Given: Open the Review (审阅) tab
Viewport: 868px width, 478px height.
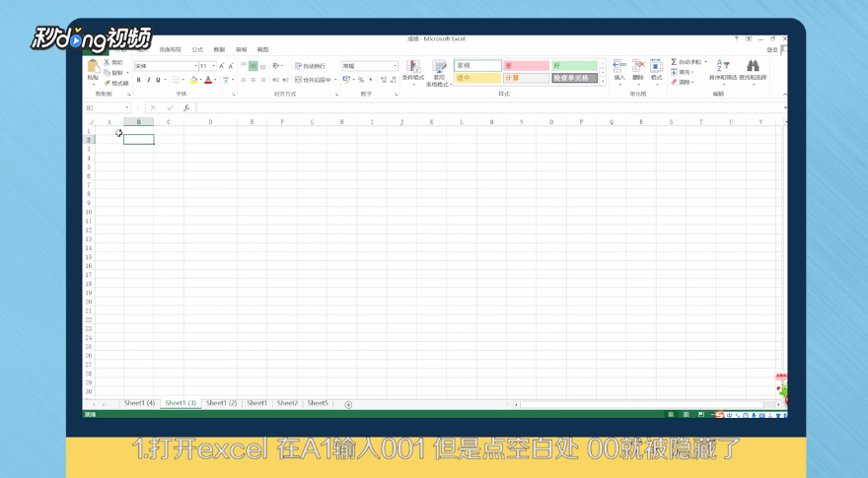Looking at the screenshot, I should [x=241, y=50].
